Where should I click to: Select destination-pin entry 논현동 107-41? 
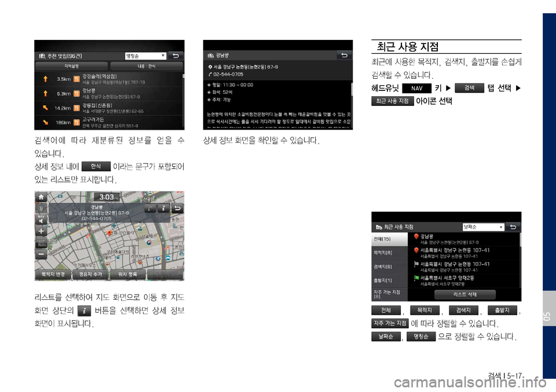464,252
